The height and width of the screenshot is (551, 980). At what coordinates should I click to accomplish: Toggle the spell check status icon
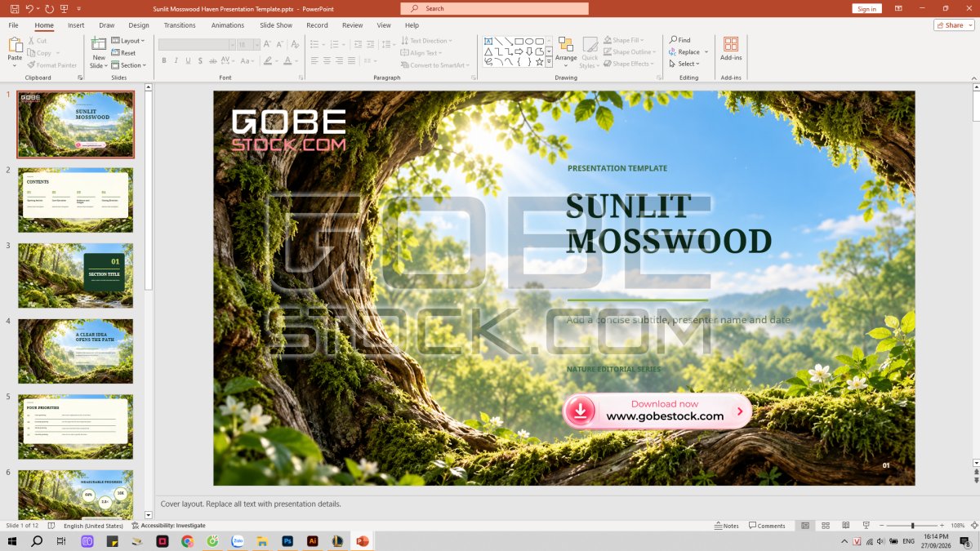pos(51,526)
